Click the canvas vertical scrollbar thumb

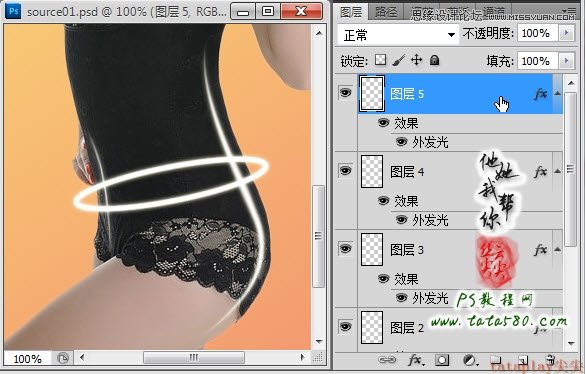pyautogui.click(x=318, y=236)
